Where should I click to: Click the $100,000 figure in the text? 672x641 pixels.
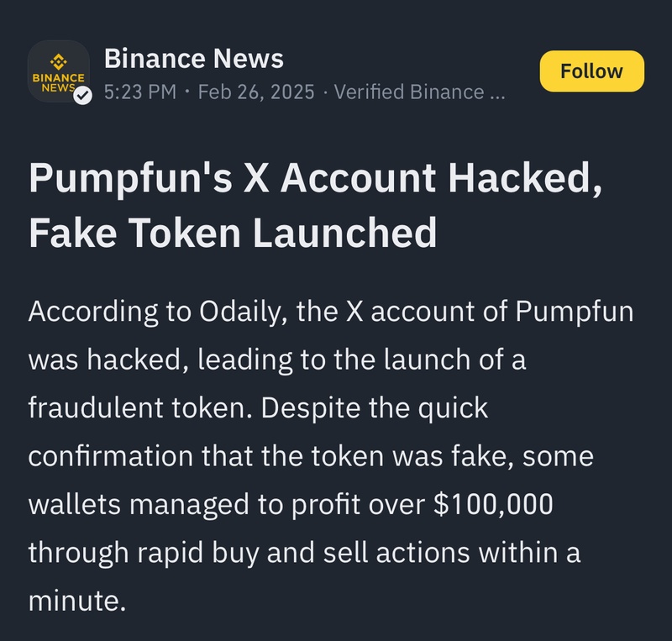[492, 505]
